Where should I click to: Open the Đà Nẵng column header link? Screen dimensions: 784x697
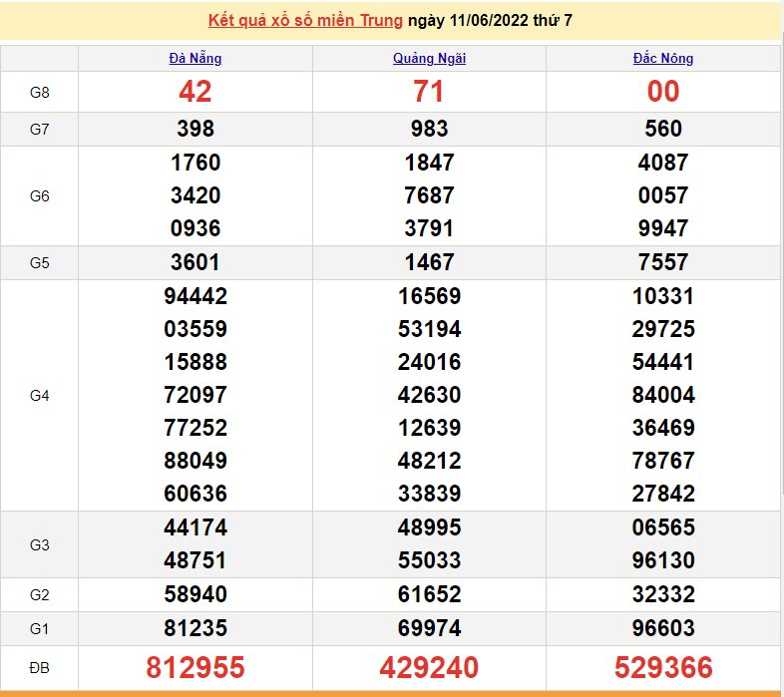click(x=196, y=59)
